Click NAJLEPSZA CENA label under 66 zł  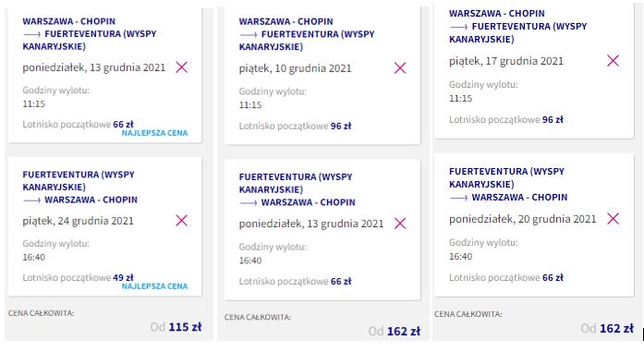coord(154,133)
